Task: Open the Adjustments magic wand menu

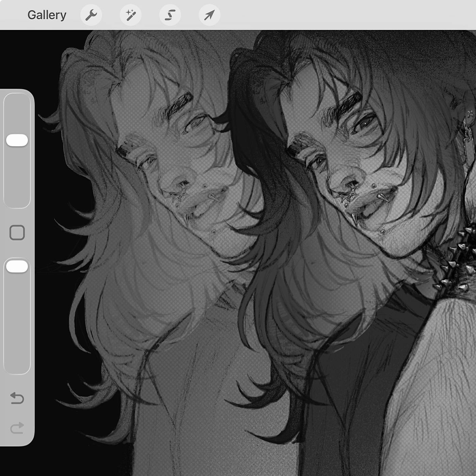Action: point(131,15)
